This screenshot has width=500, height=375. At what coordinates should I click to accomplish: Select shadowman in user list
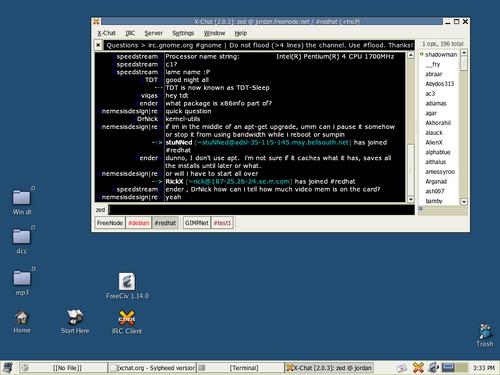point(441,54)
